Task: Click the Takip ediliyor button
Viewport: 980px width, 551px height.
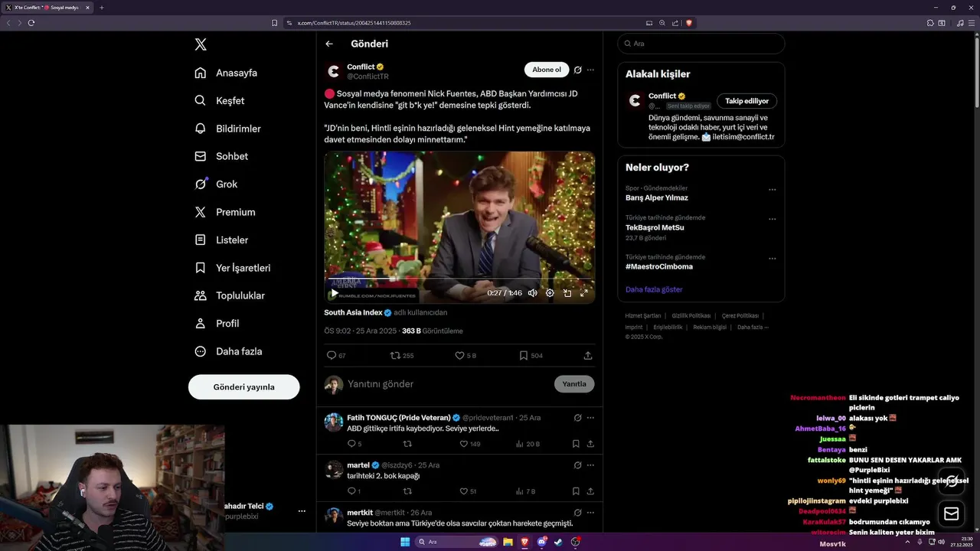Action: (746, 101)
